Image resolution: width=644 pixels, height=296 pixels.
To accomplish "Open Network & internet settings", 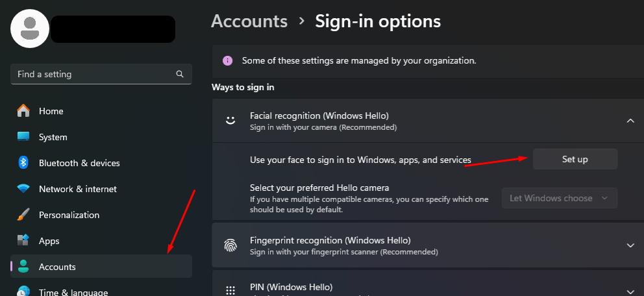I will tap(78, 189).
